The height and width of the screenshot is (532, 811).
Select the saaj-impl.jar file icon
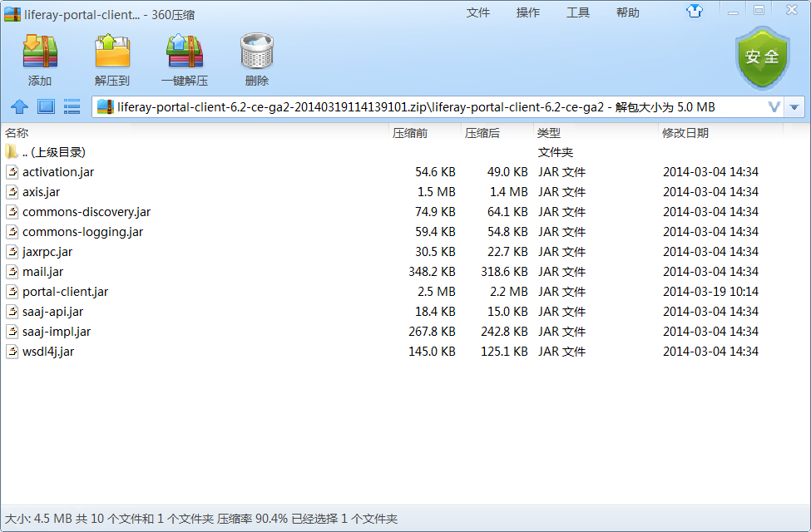pyautogui.click(x=12, y=332)
